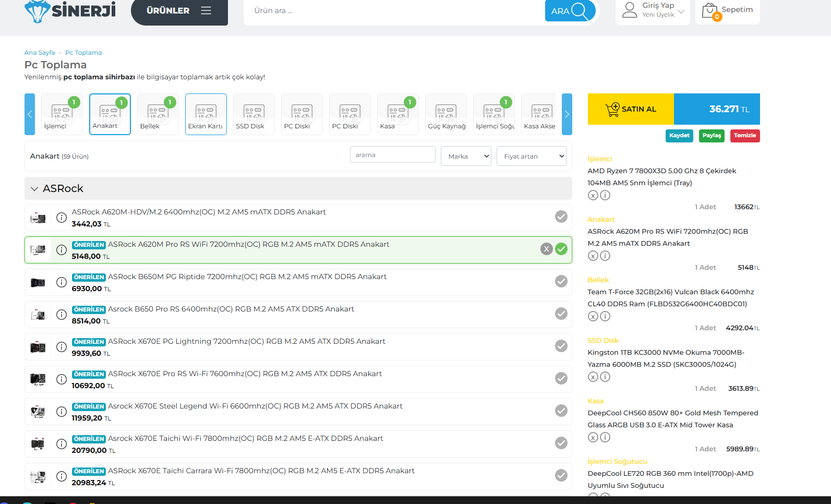Open ASRock A620M-HDV/M.2 product thumbnail
831x504 pixels.
[x=38, y=218]
